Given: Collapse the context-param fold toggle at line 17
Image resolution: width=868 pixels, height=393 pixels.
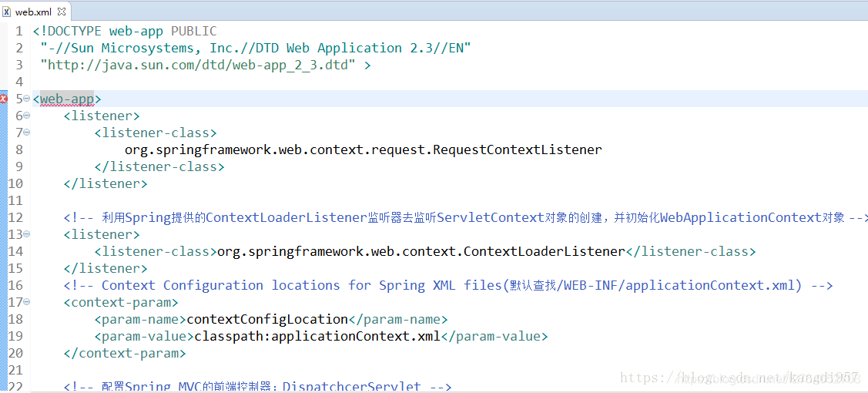Looking at the screenshot, I should coord(26,302).
